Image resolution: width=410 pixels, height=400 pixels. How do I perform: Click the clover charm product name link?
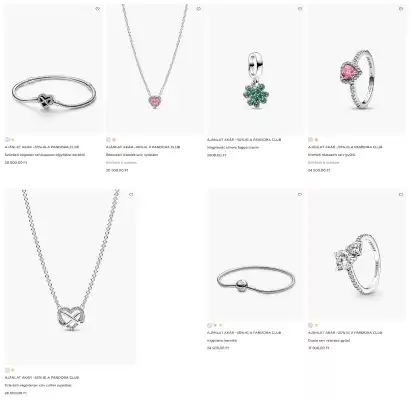233,147
